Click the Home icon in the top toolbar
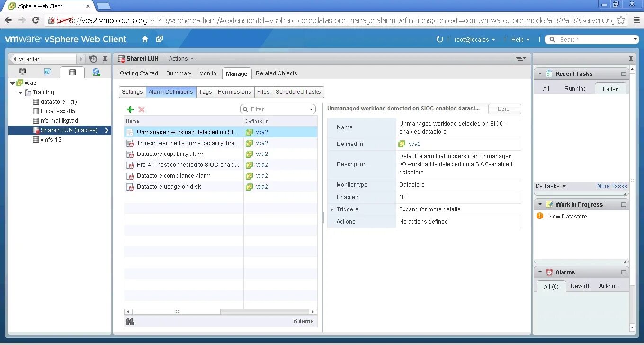Screen dimensions: 644x345 click(146, 39)
